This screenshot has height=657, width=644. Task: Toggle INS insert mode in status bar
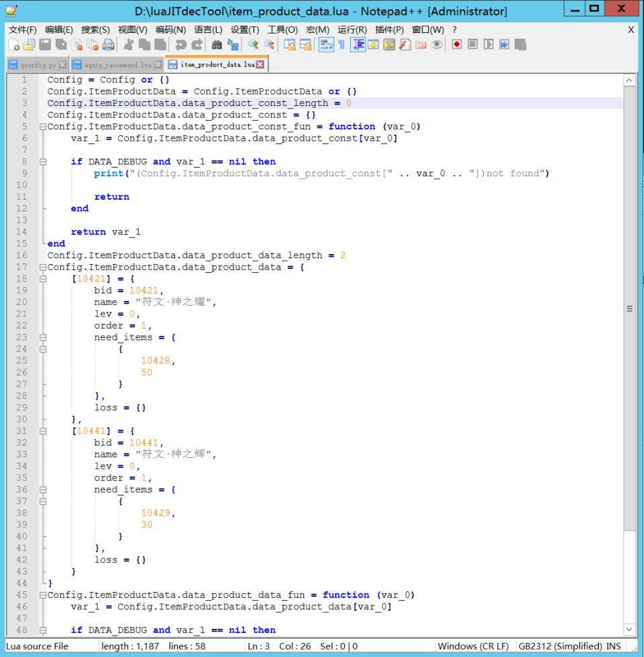613,646
